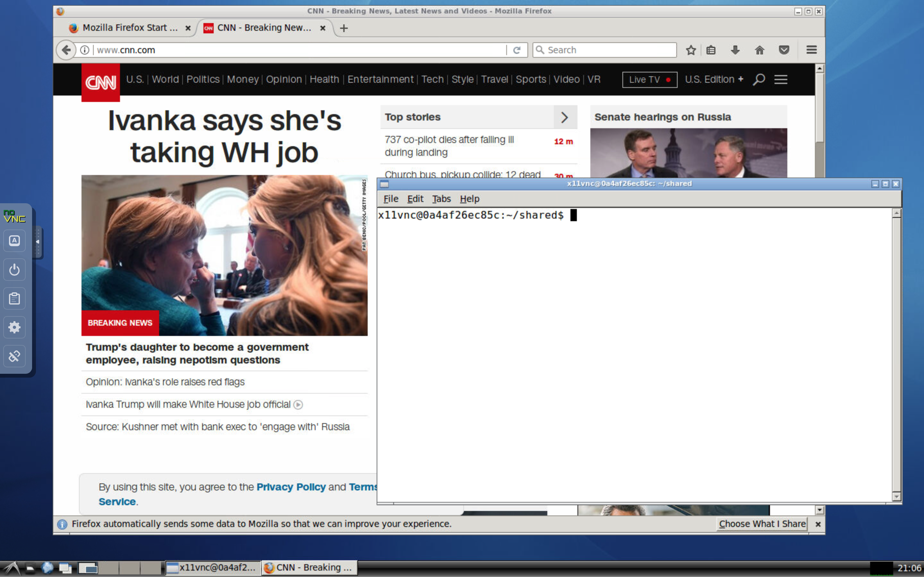Screen dimensions: 924x577
Task: Toggle noVNC extra keys button
Action: click(x=14, y=240)
